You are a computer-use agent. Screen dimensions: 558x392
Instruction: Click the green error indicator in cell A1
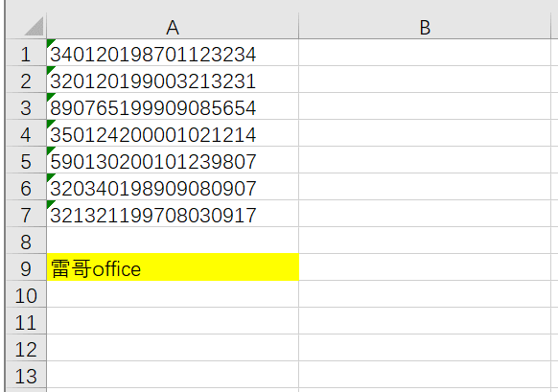(50, 43)
